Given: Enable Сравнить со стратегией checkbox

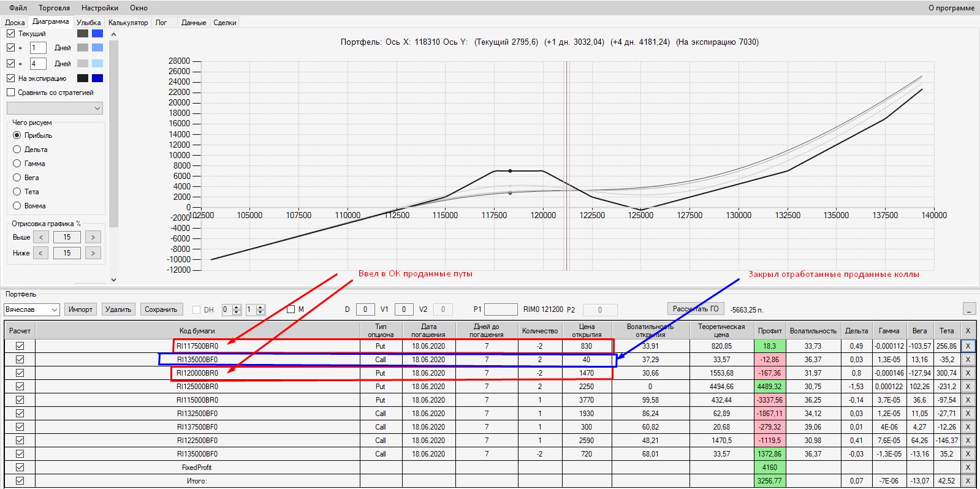Looking at the screenshot, I should point(10,93).
